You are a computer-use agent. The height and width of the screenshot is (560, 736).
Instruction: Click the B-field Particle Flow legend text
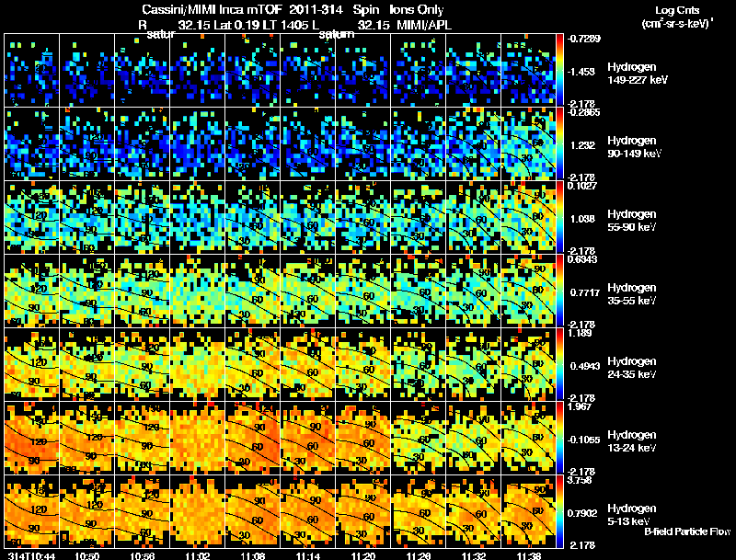[x=687, y=531]
